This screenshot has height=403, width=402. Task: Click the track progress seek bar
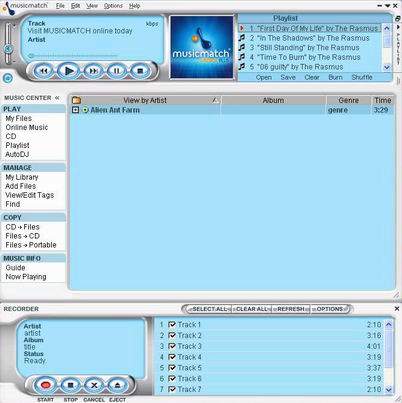tap(73, 55)
